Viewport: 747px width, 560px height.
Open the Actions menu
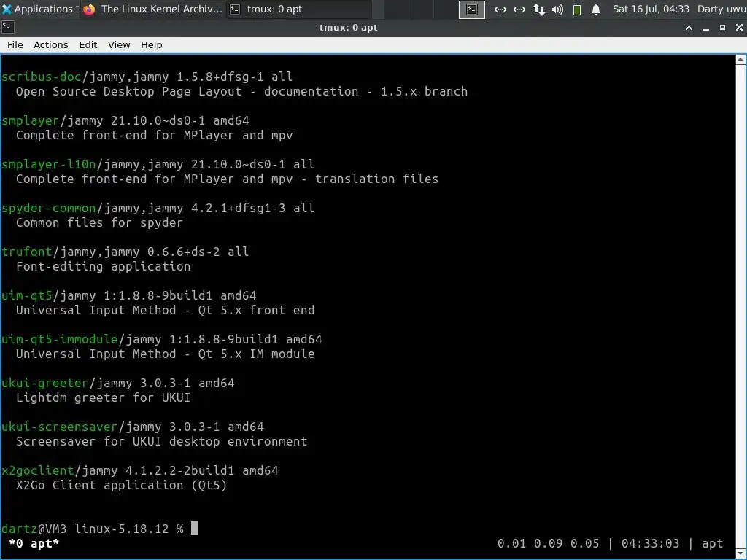[50, 44]
